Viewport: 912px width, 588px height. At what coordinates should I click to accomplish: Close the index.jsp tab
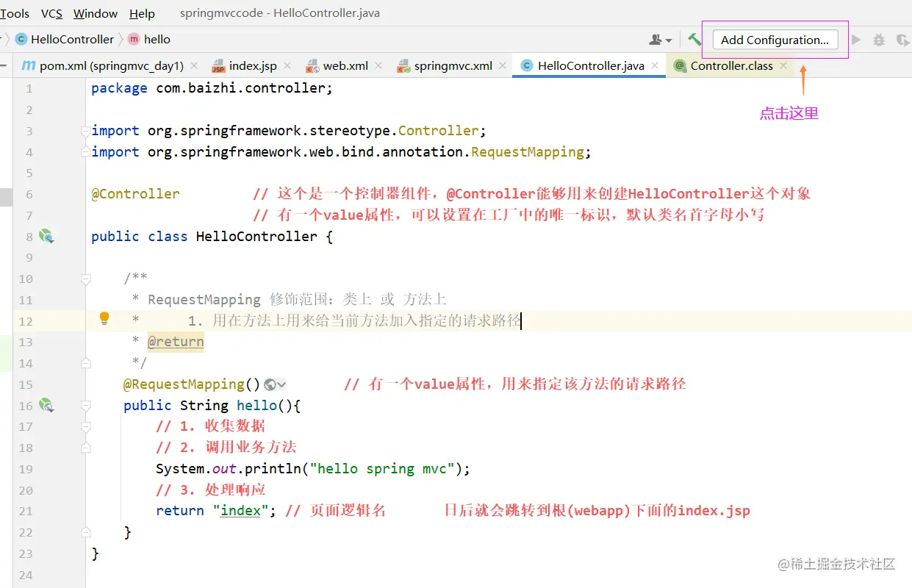pyautogui.click(x=287, y=65)
